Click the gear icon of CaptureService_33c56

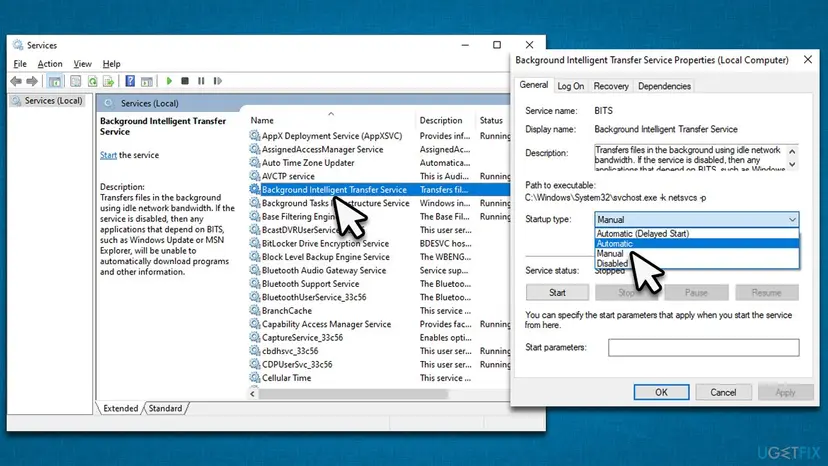255,338
